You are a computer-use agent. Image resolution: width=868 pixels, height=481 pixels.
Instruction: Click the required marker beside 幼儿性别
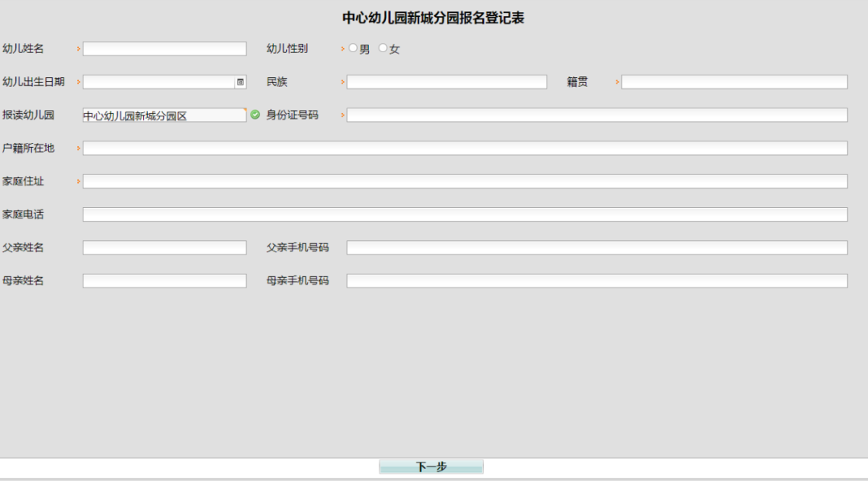coord(342,48)
